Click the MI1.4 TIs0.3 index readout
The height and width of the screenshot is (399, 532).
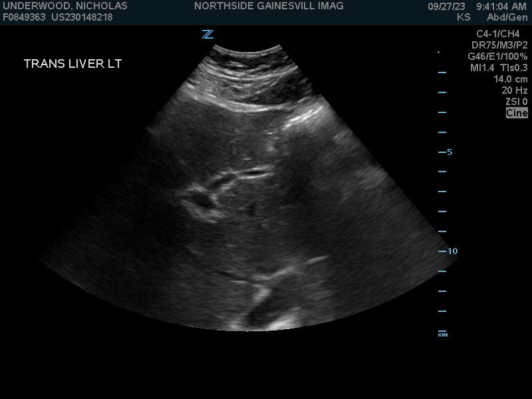pyautogui.click(x=499, y=68)
